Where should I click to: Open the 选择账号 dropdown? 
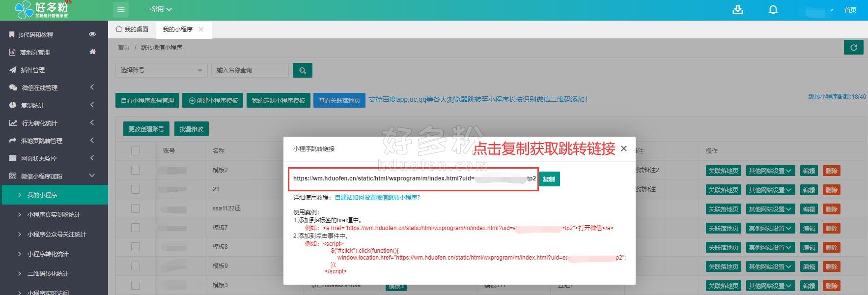(161, 70)
